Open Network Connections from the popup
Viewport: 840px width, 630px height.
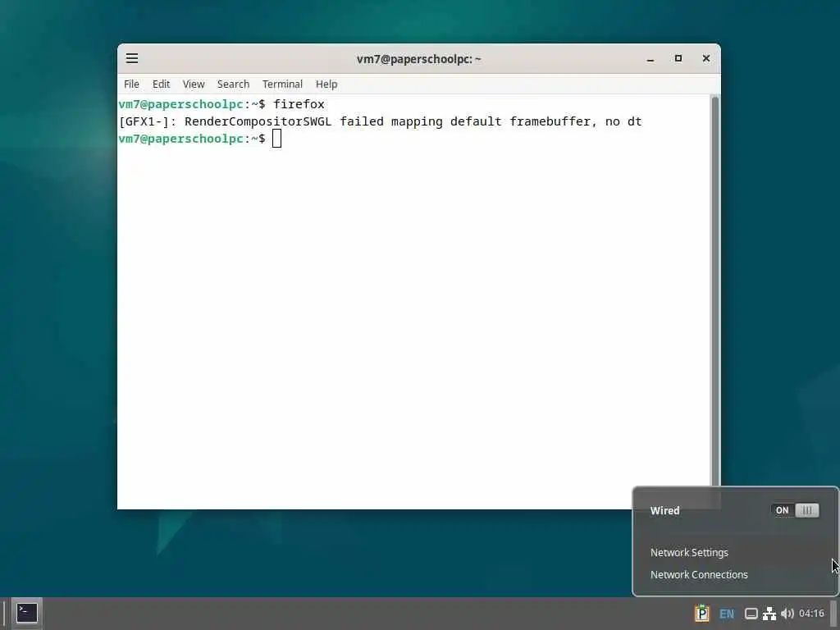coord(699,574)
